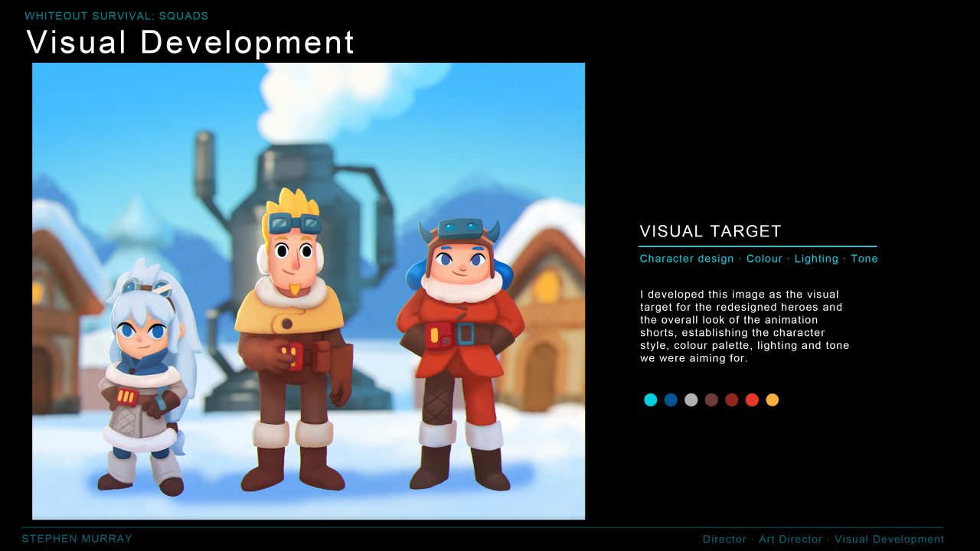Screen dimensions: 980x551
Task: Click the brown palette color dot
Action: coord(711,399)
